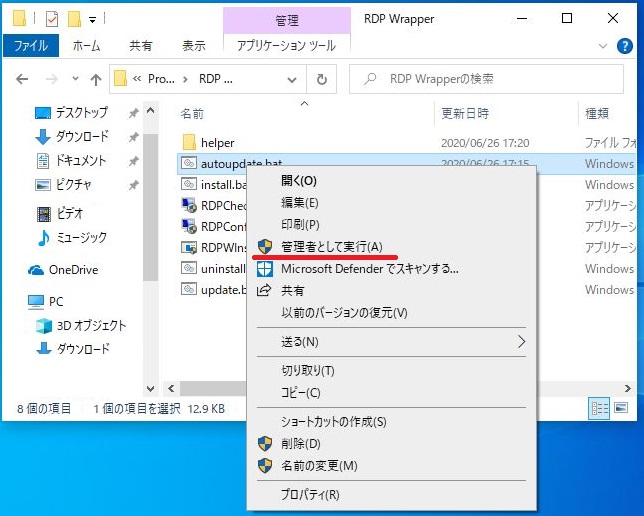Select PC in the navigation pane
This screenshot has height=516, width=644.
tap(45, 302)
